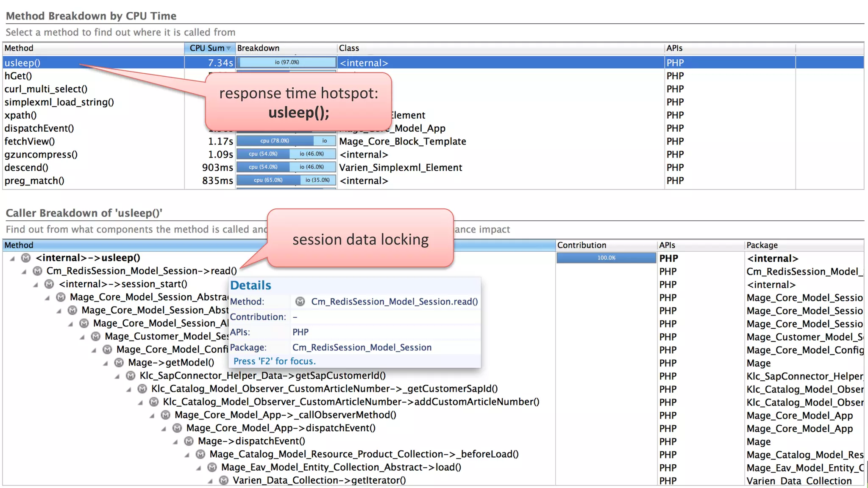Click Class column header
The width and height of the screenshot is (868, 488).
tap(501, 48)
